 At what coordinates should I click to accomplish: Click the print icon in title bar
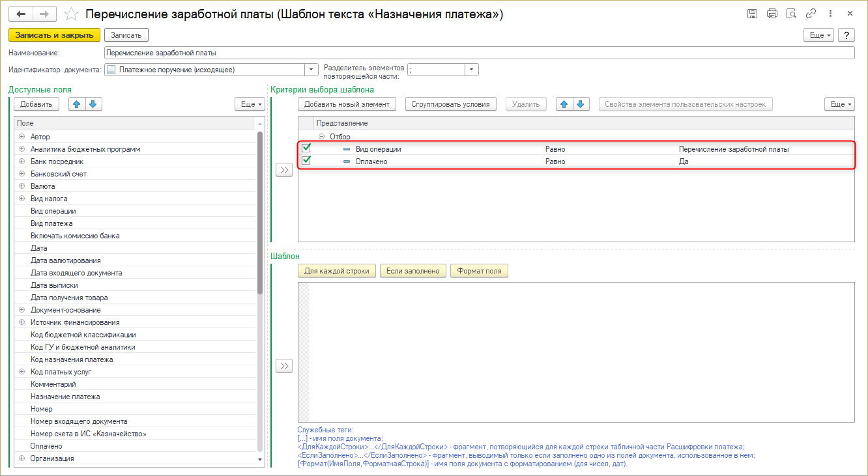772,14
